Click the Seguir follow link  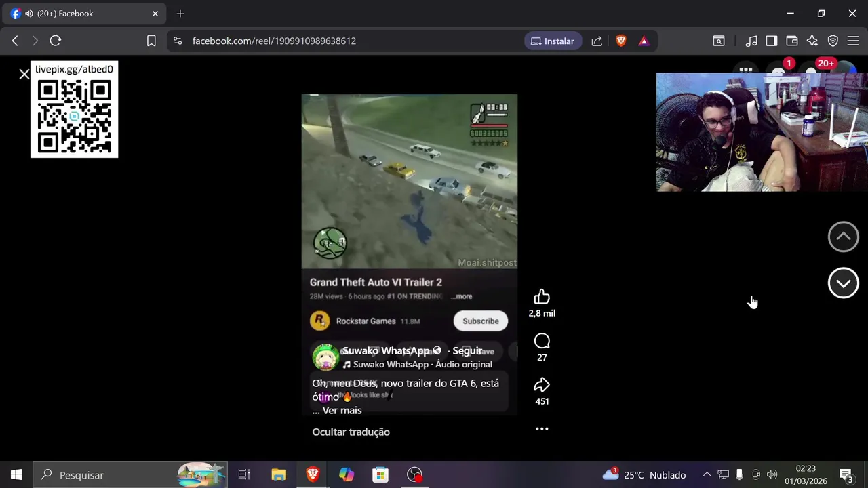(x=467, y=351)
